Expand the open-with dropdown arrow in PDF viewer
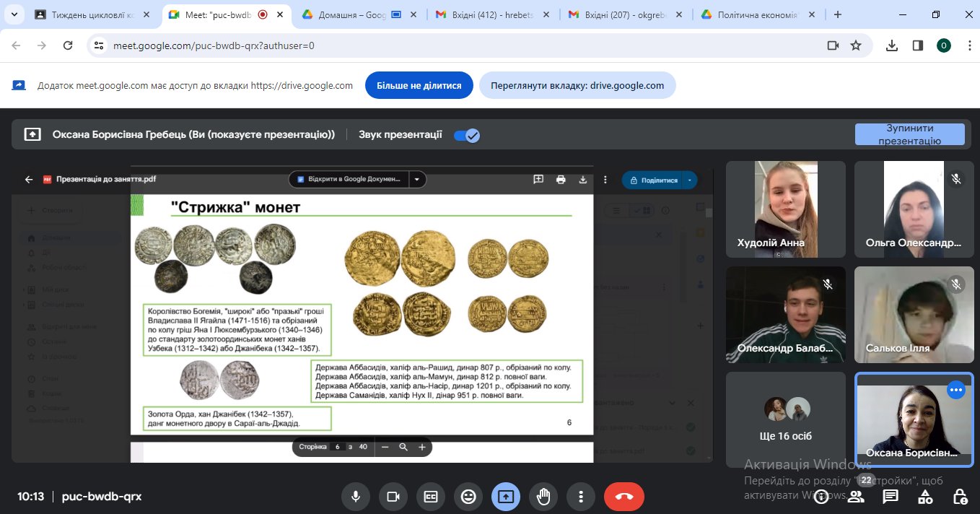980x514 pixels. [x=417, y=180]
